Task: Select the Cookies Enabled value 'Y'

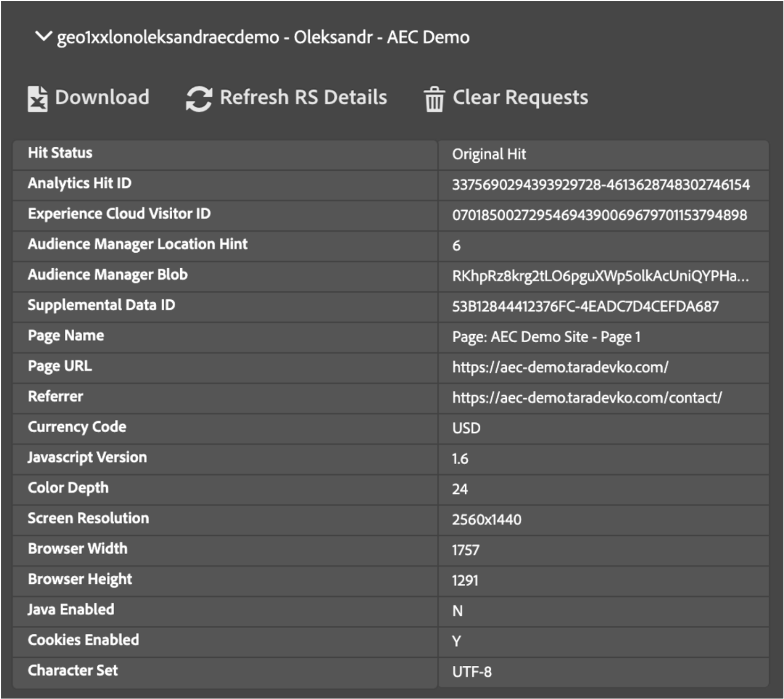Action: pyautogui.click(x=456, y=641)
